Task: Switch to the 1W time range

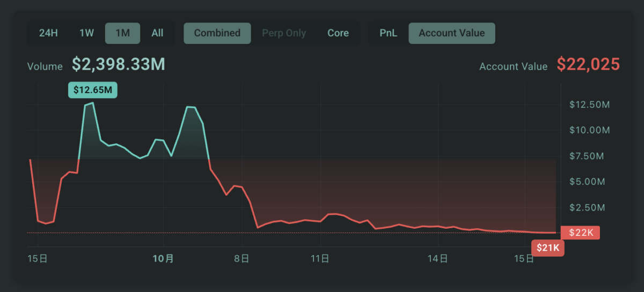Action: pos(86,33)
